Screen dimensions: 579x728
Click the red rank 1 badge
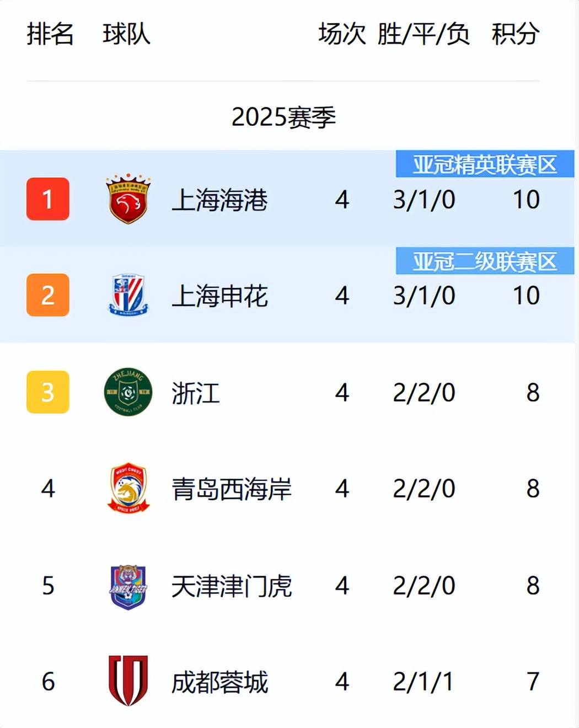[x=48, y=199]
